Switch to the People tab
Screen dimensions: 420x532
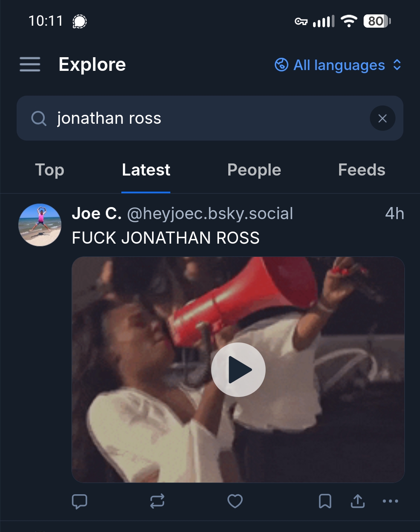pos(254,170)
